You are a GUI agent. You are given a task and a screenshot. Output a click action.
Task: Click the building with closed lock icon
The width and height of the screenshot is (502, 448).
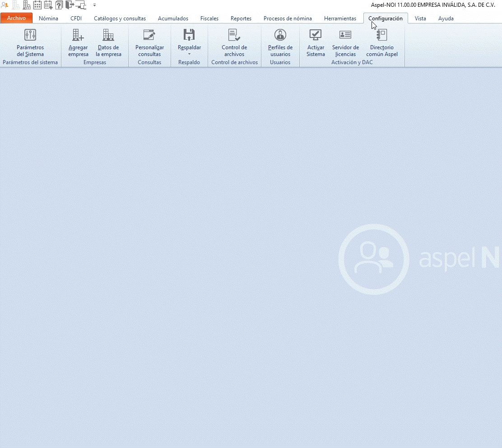click(27, 5)
